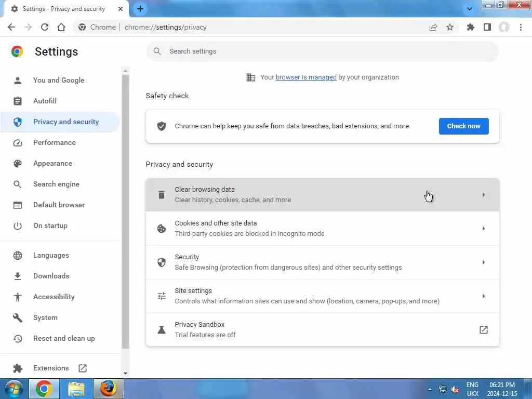Go to On startup settings
This screenshot has height=399, width=532.
pyautogui.click(x=50, y=225)
